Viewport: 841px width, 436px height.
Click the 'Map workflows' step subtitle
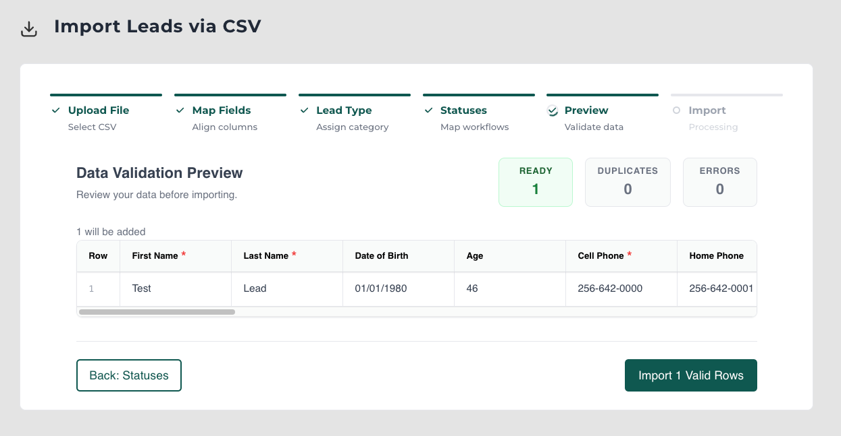tap(475, 127)
